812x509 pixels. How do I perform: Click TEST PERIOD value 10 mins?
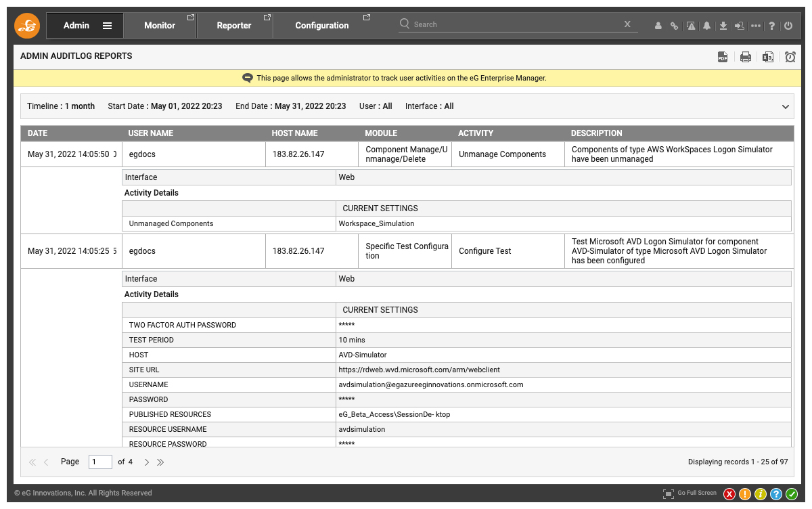[x=351, y=340]
